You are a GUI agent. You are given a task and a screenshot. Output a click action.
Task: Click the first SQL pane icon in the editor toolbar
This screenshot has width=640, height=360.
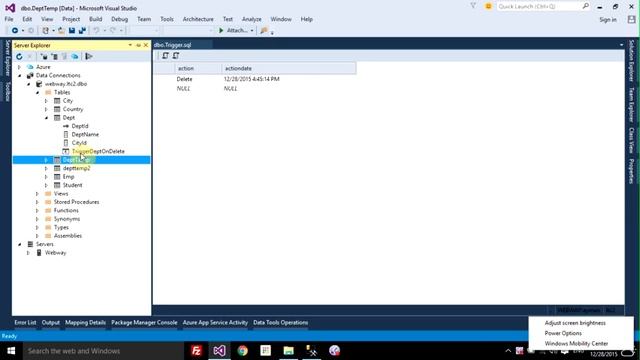coord(165,56)
